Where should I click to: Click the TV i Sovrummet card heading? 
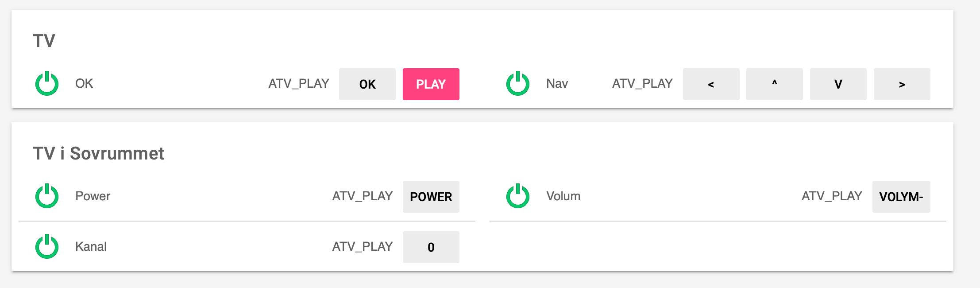98,154
